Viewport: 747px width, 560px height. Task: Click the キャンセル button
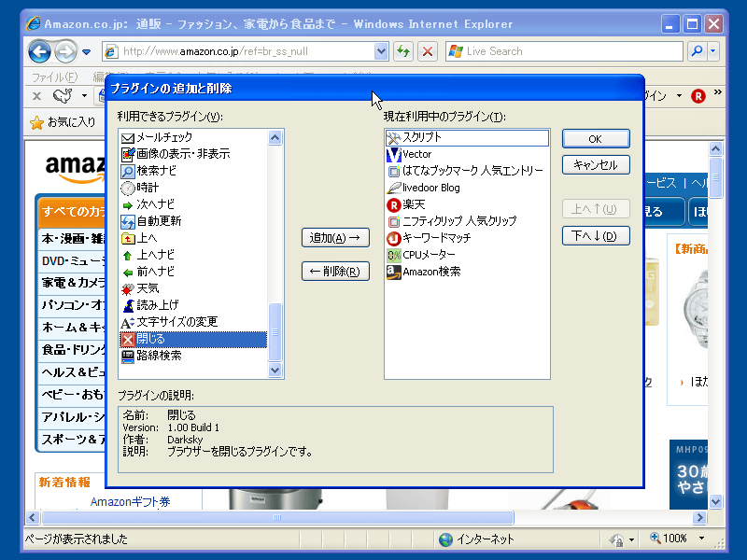click(x=596, y=165)
